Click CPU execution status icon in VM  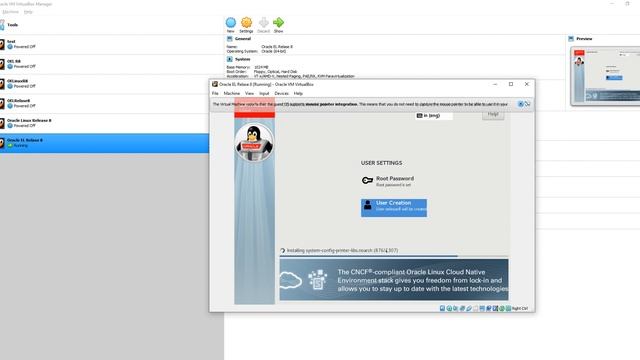pyautogui.click(x=495, y=308)
